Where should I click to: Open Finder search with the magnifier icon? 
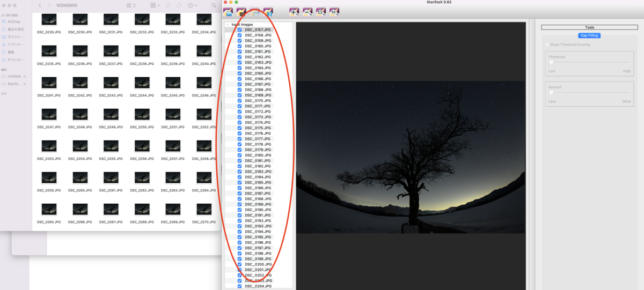coord(214,5)
